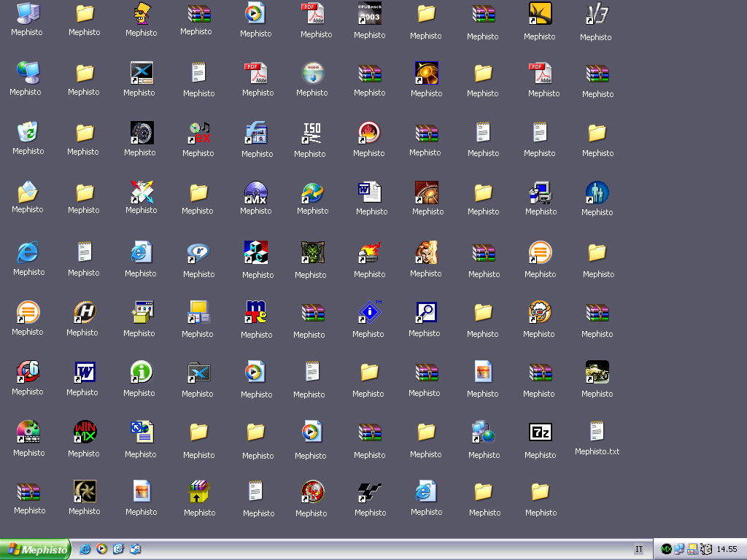Screen dimensions: 747x560
Task: Select the Mephisto.txt text file
Action: pyautogui.click(x=597, y=432)
